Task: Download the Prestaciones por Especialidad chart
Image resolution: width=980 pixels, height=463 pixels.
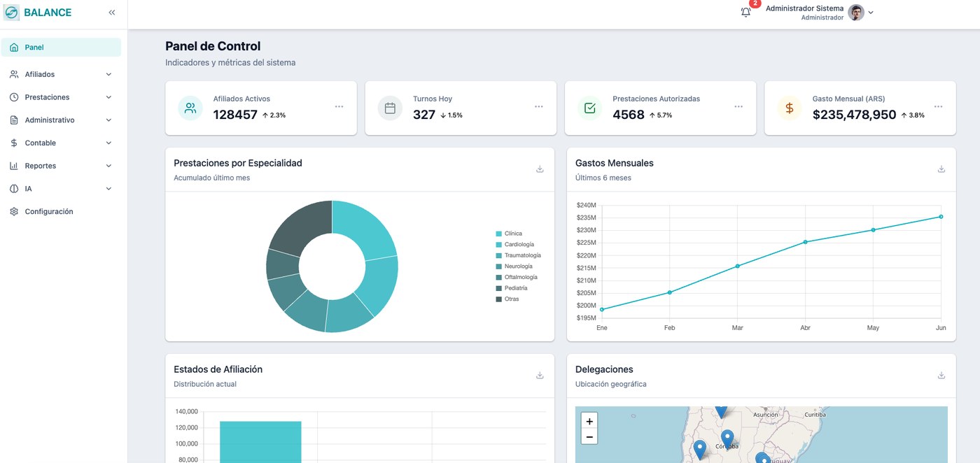Action: [x=540, y=169]
